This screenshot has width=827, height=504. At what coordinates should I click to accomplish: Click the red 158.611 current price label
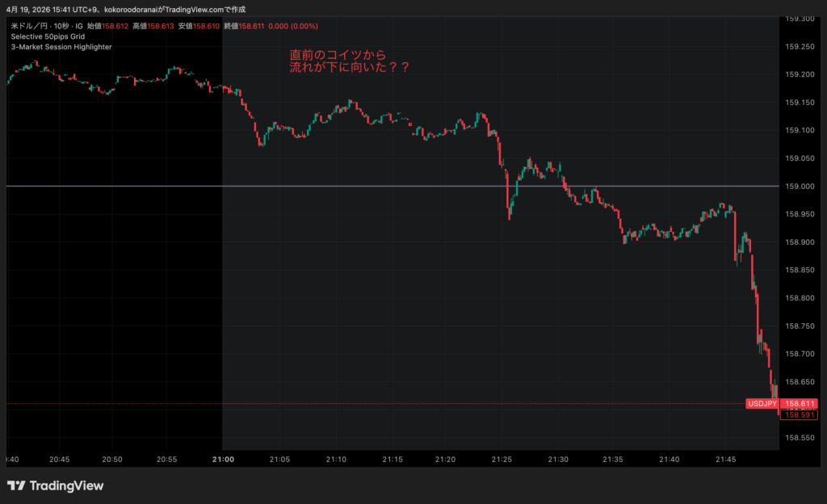800,403
